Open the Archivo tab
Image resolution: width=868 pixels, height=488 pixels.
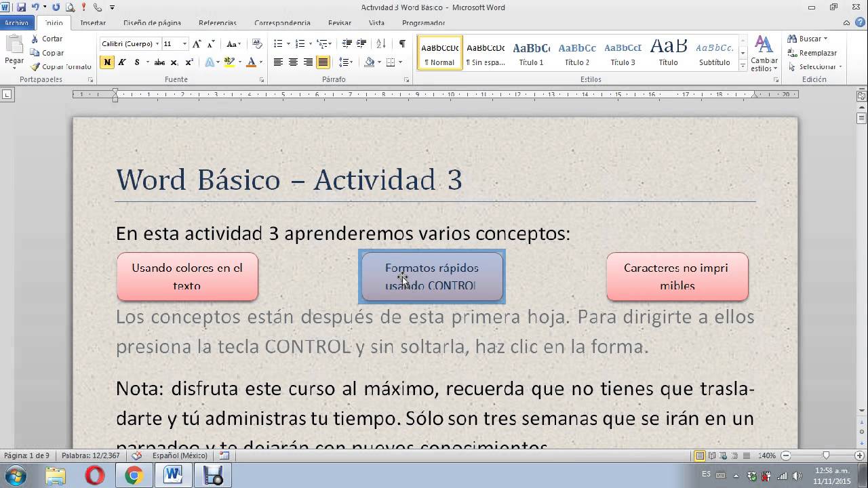(16, 23)
